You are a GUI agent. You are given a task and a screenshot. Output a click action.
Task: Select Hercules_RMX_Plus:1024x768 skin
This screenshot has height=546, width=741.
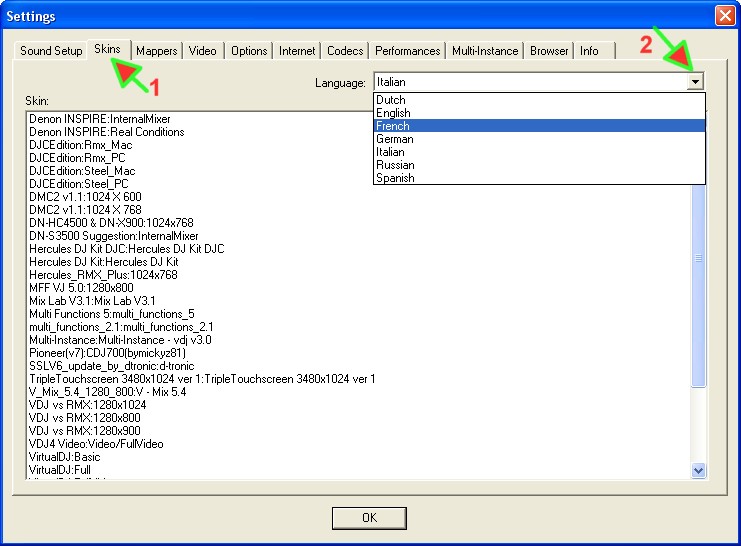tap(103, 275)
